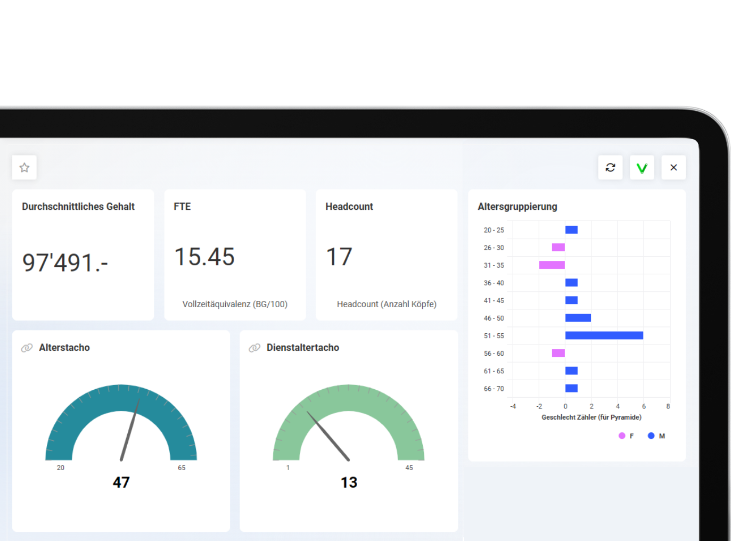Toggle the F legend series in the chart

[626, 436]
